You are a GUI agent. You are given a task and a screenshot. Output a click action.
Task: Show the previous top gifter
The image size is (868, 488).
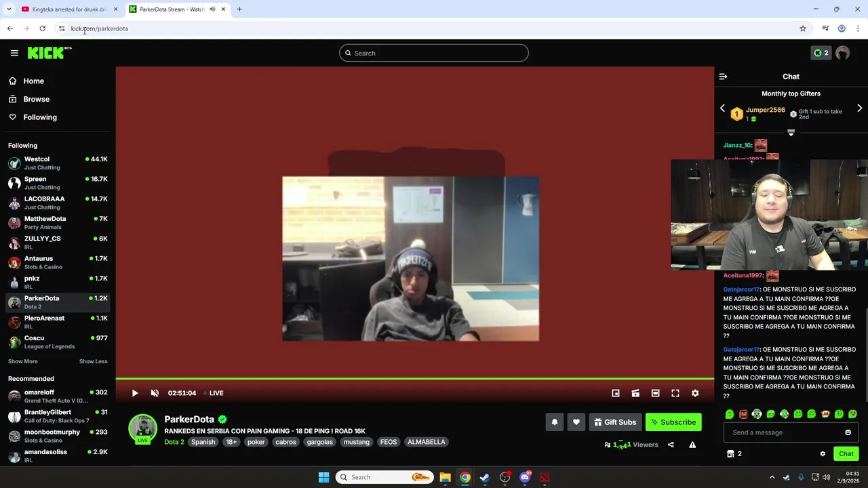tap(722, 108)
